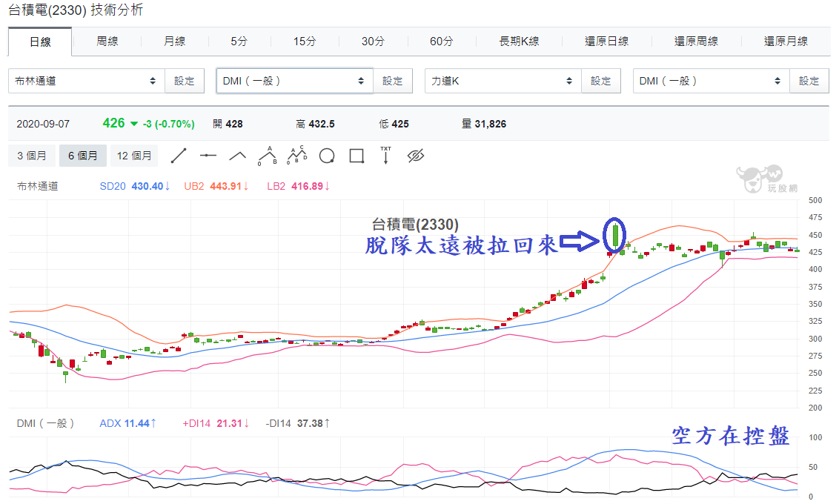The image size is (839, 504).
Task: Click the ADX 11.44 value
Action: [128, 423]
